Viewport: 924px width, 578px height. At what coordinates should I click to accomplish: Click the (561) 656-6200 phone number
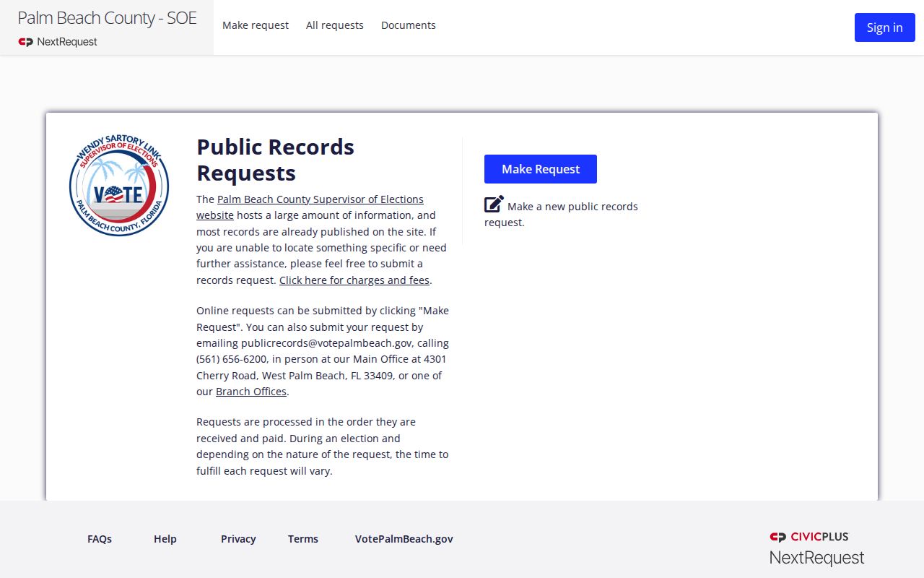[232, 359]
